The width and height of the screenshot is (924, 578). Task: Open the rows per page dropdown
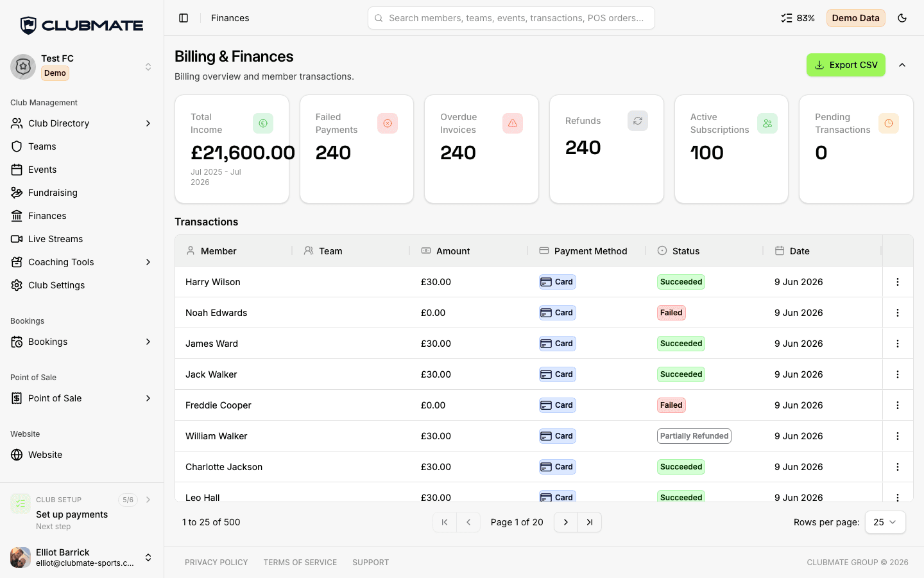885,522
